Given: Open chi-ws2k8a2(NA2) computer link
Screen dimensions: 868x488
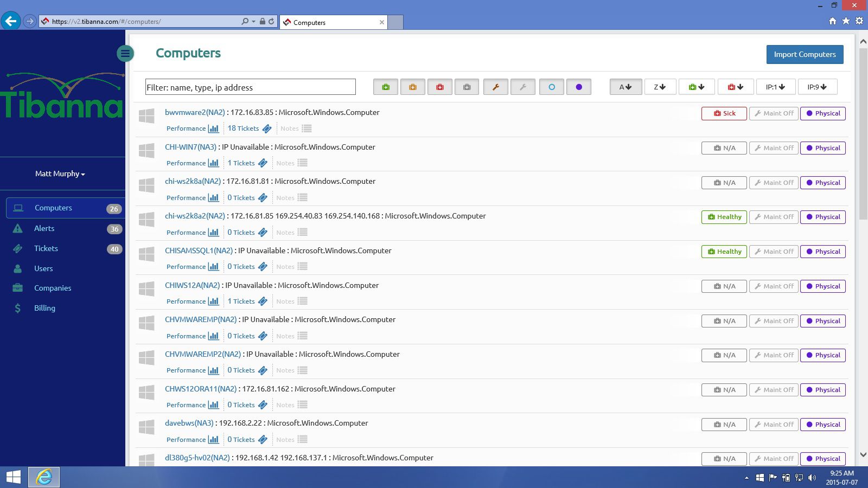Looking at the screenshot, I should click(195, 216).
